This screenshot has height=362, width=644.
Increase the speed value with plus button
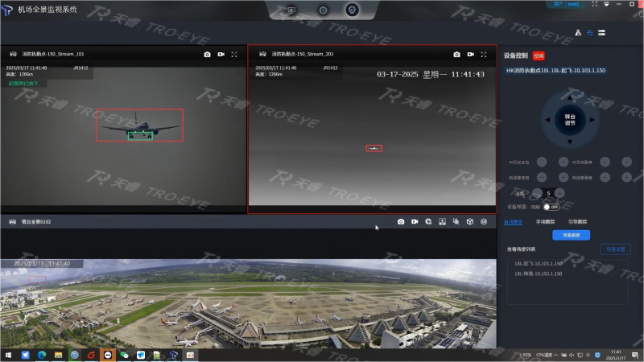point(560,193)
